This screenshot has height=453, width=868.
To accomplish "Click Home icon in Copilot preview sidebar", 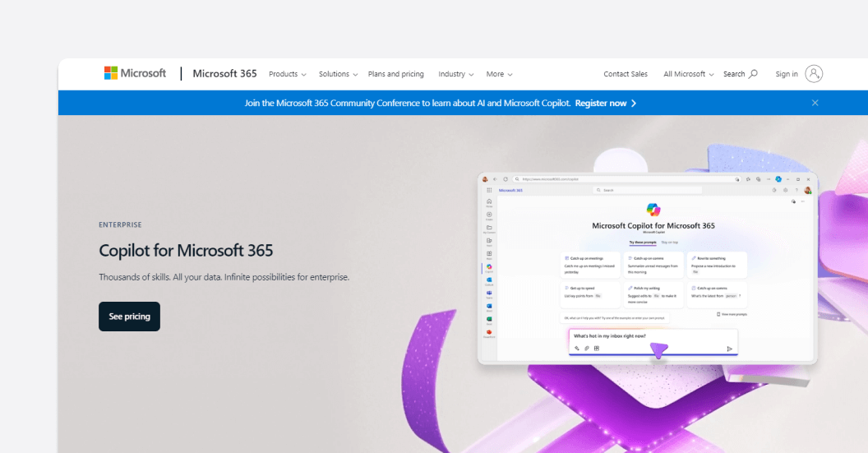I will [x=489, y=202].
